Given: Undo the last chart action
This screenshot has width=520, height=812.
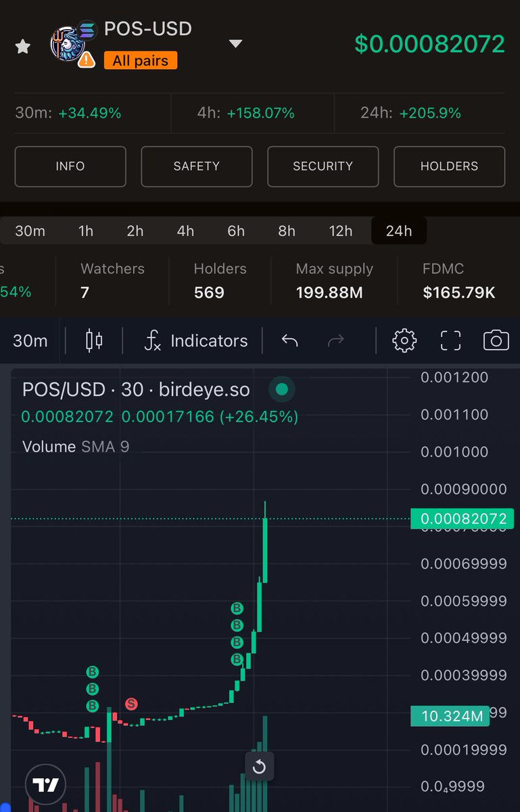Looking at the screenshot, I should click(x=289, y=340).
